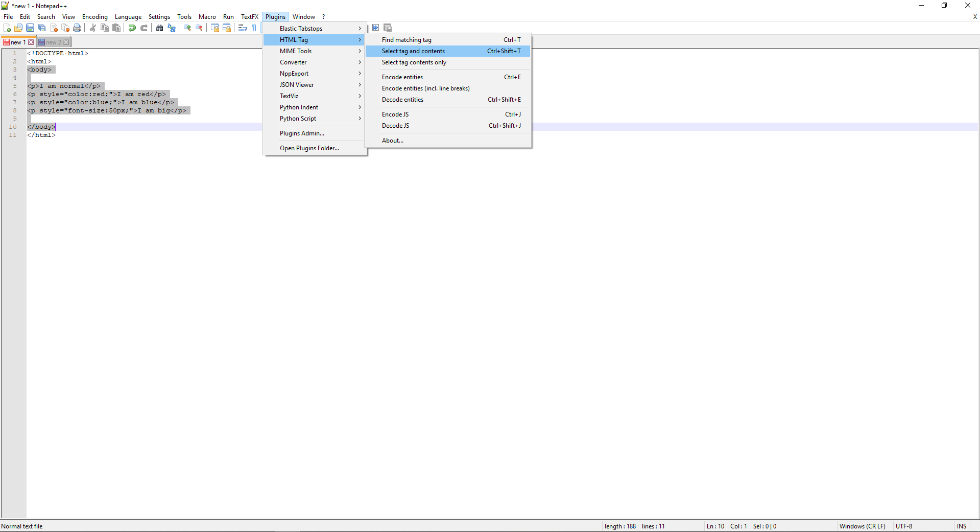The width and height of the screenshot is (980, 532).
Task: Open the Edit menu
Action: 25,17
